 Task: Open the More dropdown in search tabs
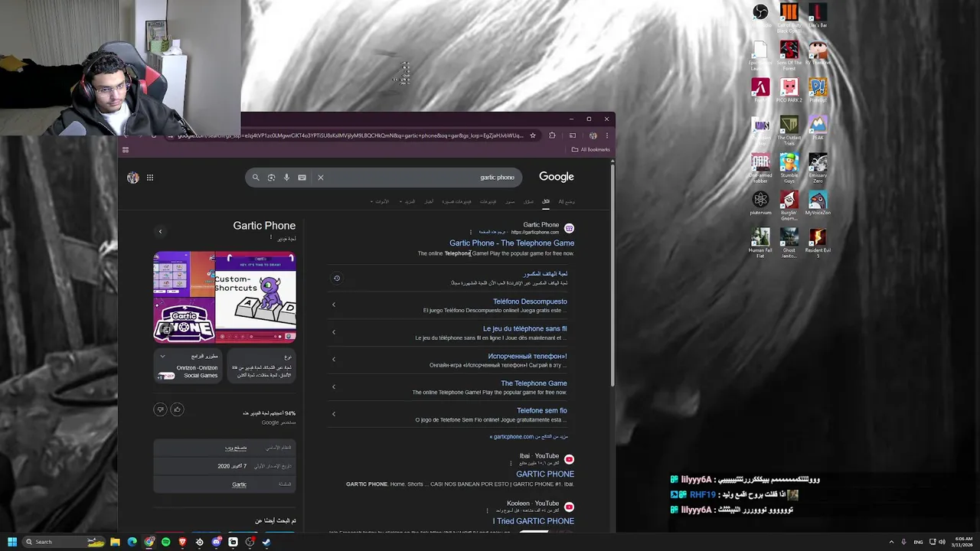tap(409, 201)
